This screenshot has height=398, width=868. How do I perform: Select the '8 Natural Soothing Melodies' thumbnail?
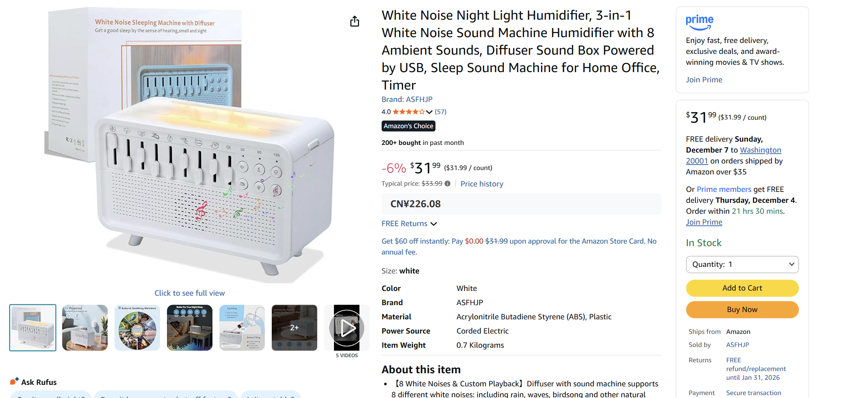pos(137,327)
